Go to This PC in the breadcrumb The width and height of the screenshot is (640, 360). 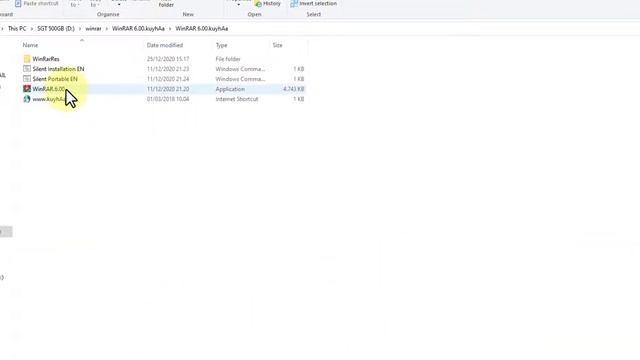17,29
